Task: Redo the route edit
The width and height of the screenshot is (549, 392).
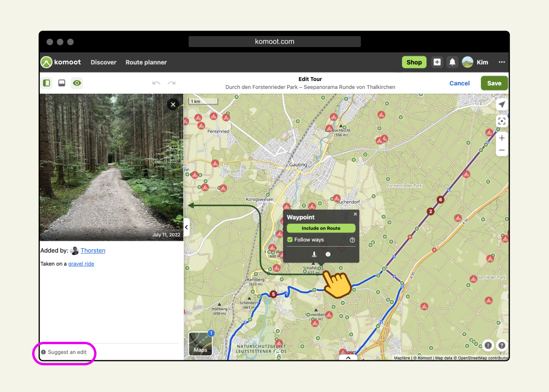Action: [171, 83]
